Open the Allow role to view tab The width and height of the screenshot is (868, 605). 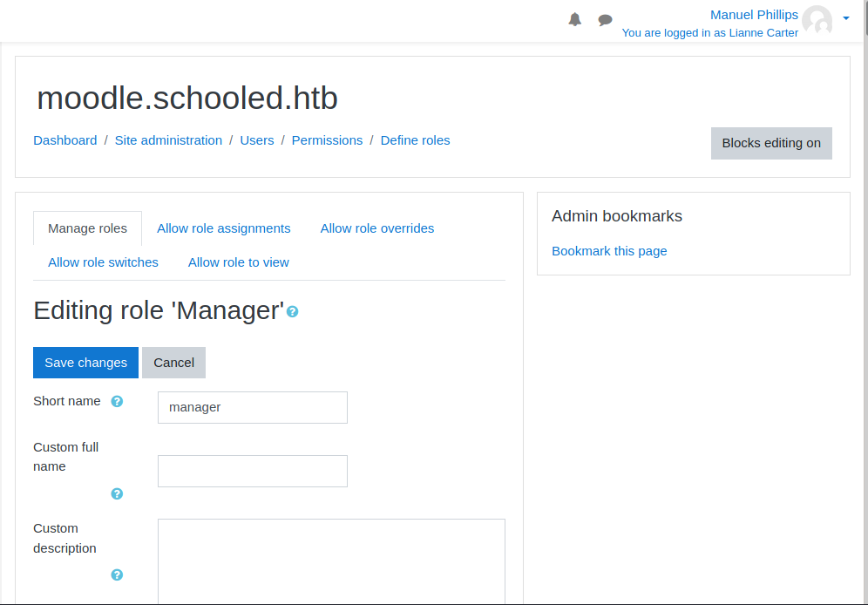pyautogui.click(x=238, y=262)
